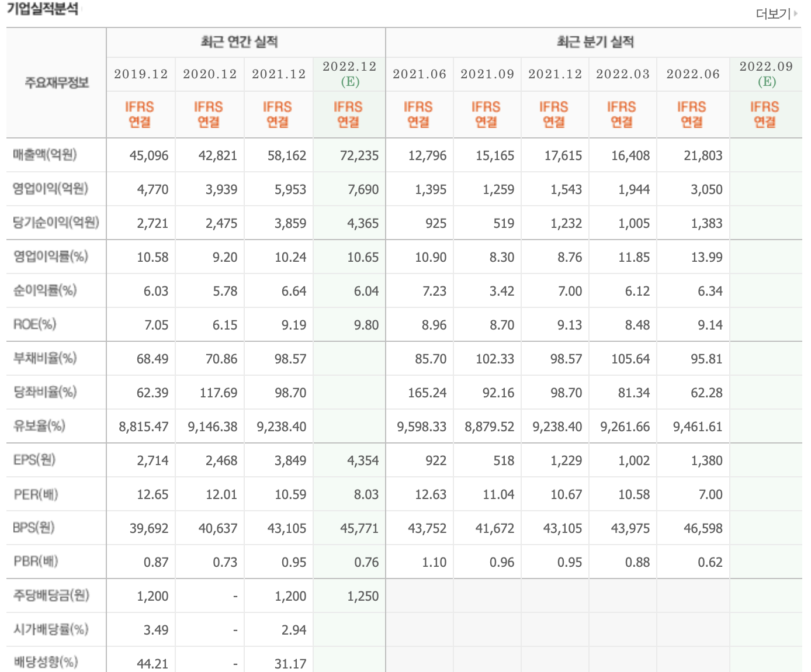Select dividend per share value 1,250
811x672 pixels.
tap(363, 597)
